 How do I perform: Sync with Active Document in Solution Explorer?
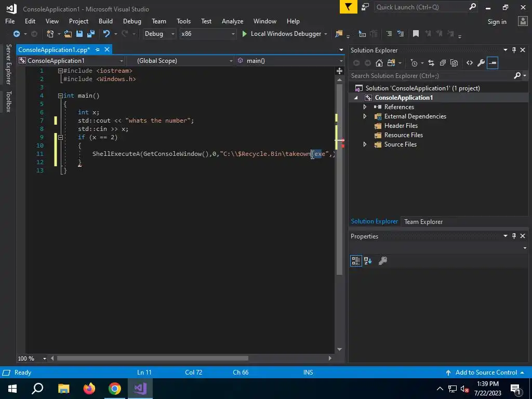pyautogui.click(x=431, y=63)
